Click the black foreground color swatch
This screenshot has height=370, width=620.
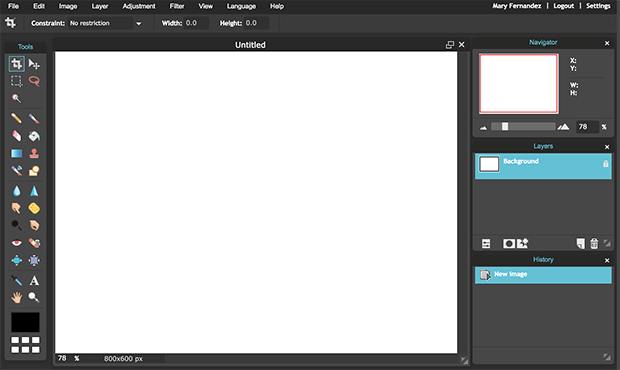[x=25, y=322]
